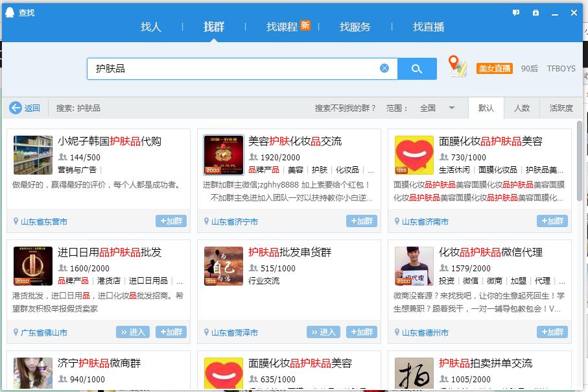Click the location marker beside 山东省济宁市
The height and width of the screenshot is (392, 588).
pyautogui.click(x=206, y=221)
